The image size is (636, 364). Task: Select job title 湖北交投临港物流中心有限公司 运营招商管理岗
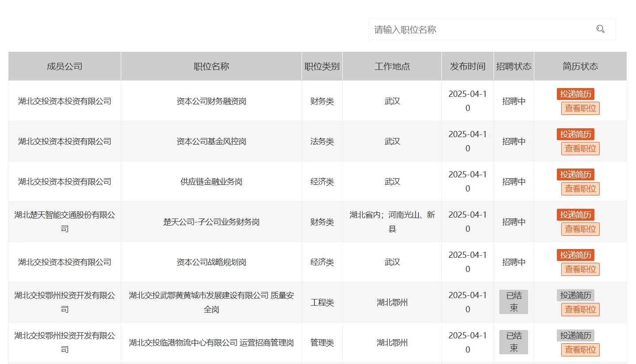211,343
